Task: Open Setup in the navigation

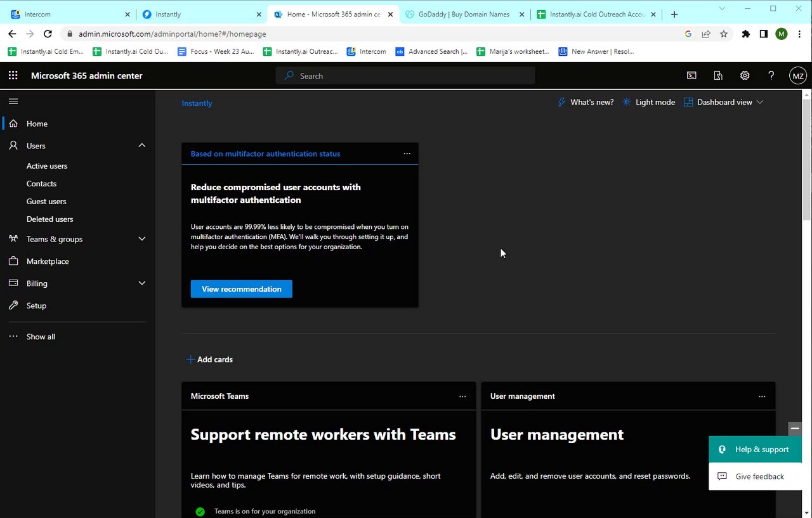Action: pos(36,306)
